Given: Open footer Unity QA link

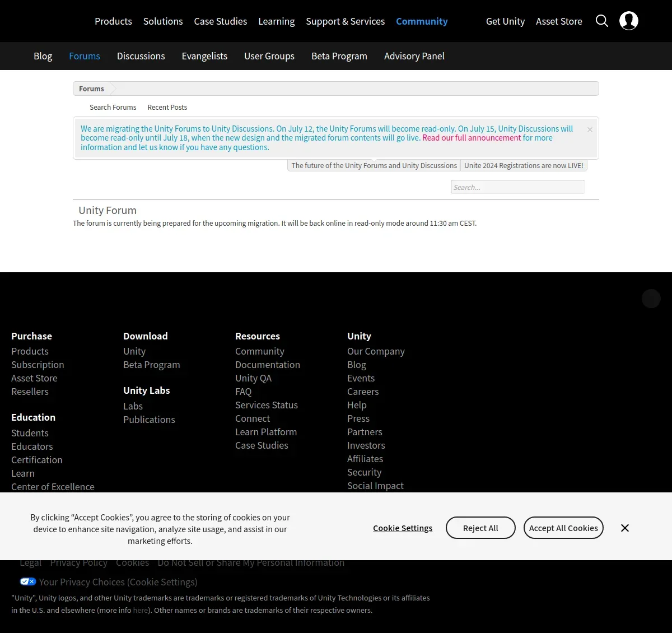Looking at the screenshot, I should [x=253, y=378].
